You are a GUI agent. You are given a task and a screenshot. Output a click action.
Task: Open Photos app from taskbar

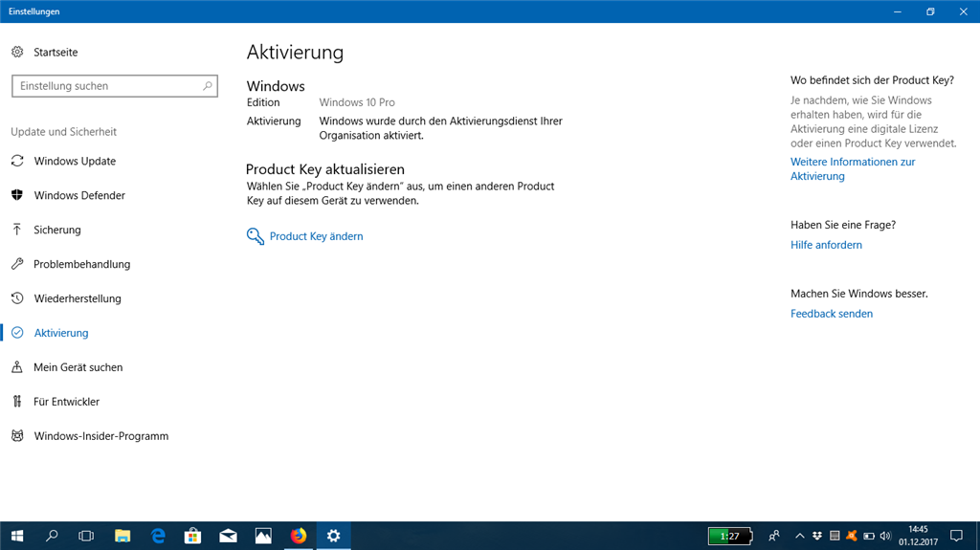(x=263, y=536)
